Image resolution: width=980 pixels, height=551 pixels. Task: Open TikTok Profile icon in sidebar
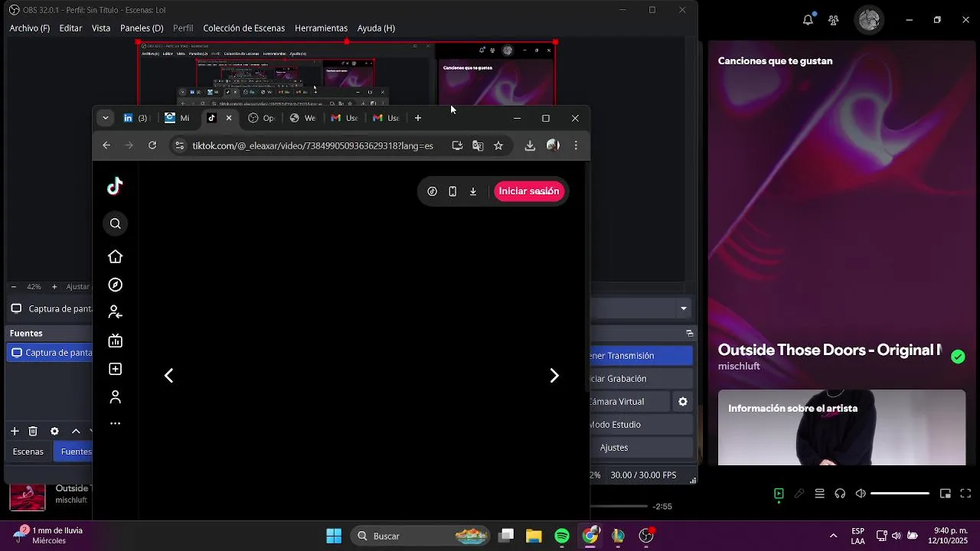coord(115,397)
